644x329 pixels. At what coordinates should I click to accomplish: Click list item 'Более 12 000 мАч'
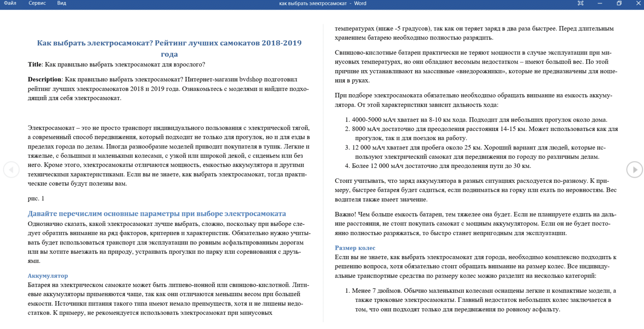[438, 166]
